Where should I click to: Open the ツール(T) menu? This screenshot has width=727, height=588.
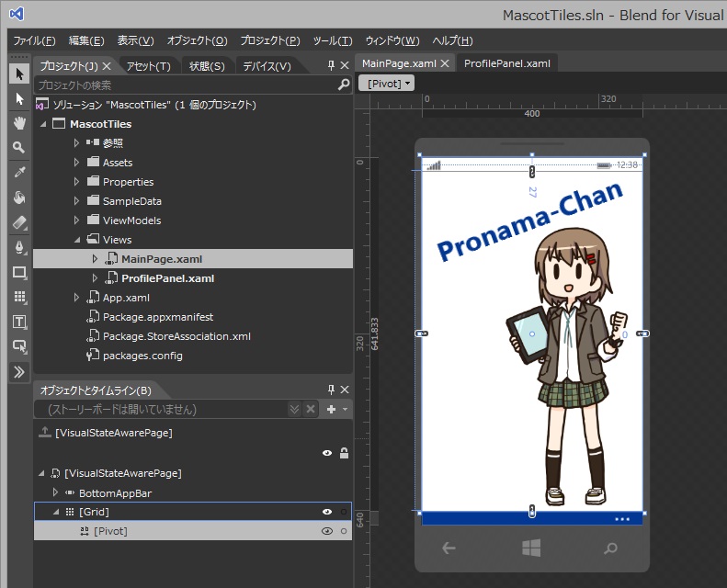coord(333,40)
